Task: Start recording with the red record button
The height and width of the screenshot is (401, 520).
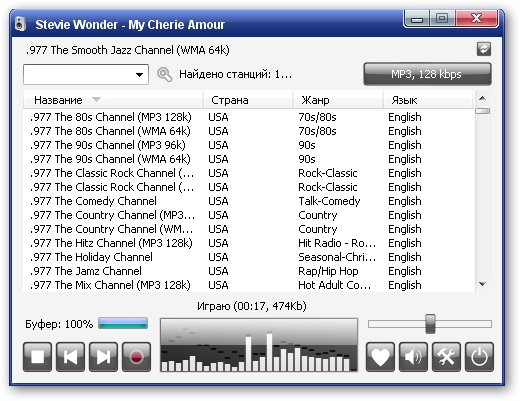Action: 136,357
